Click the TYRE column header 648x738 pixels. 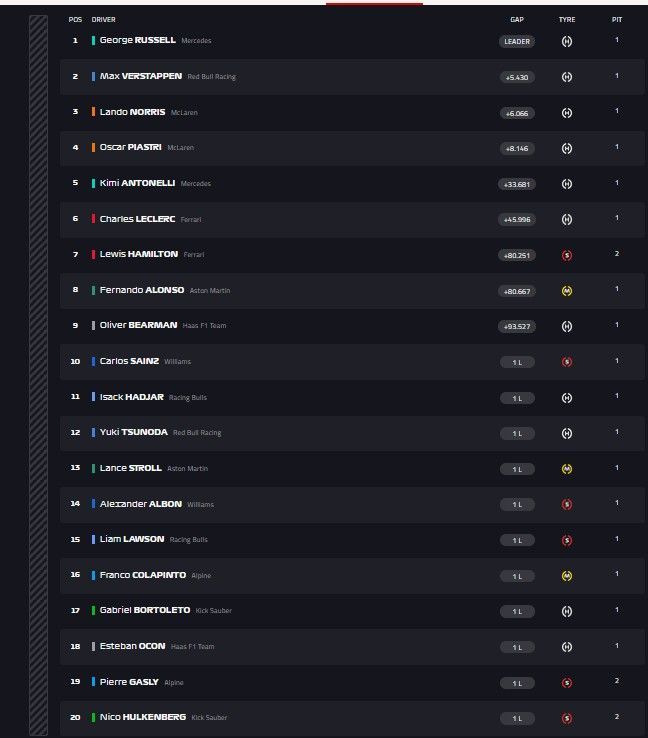pos(567,19)
